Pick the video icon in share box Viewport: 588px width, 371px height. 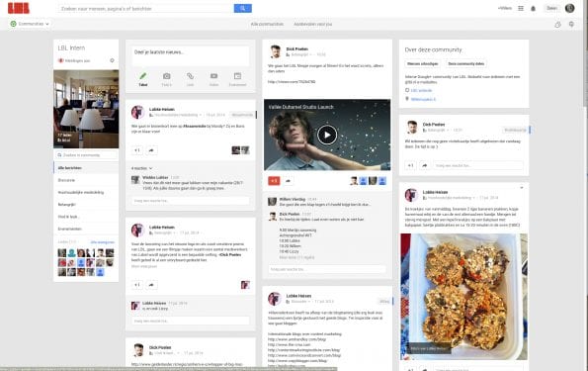[x=213, y=76]
